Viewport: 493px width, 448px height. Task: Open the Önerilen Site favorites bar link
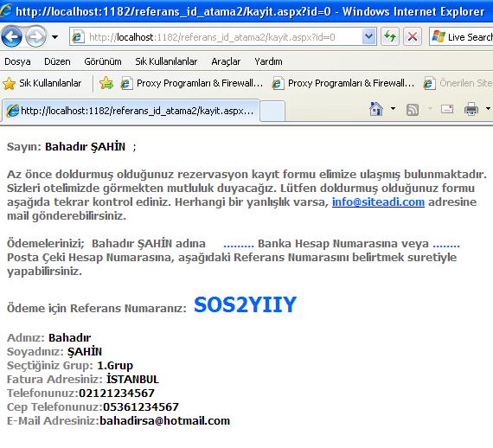coord(458,83)
